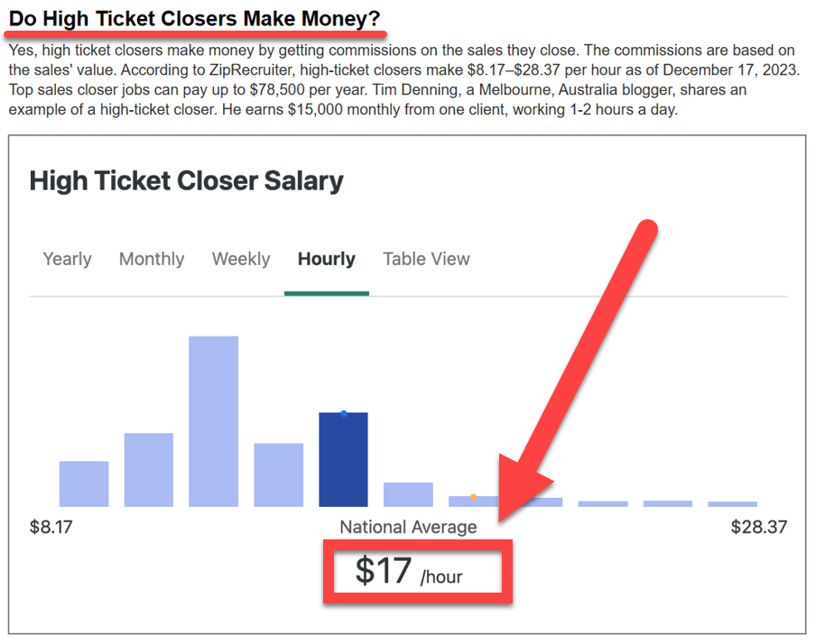The image size is (825, 644).
Task: Click the second bar from the left
Action: pyautogui.click(x=149, y=469)
